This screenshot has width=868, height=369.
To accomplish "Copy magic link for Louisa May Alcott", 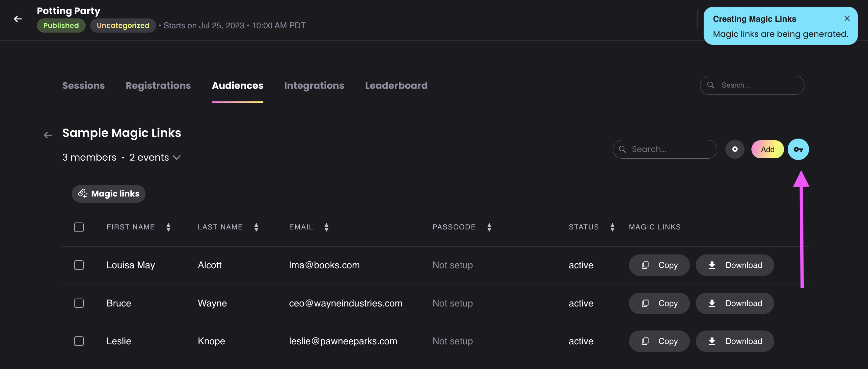I will click(x=659, y=265).
